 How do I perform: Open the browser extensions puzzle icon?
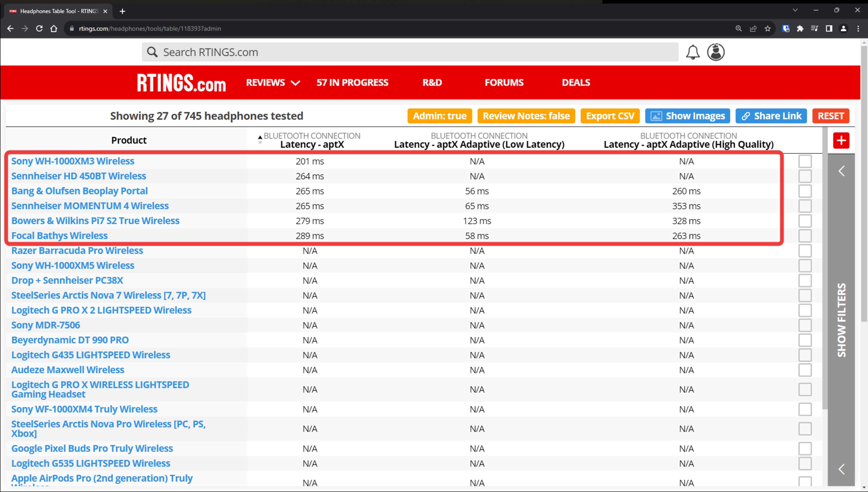tap(800, 29)
